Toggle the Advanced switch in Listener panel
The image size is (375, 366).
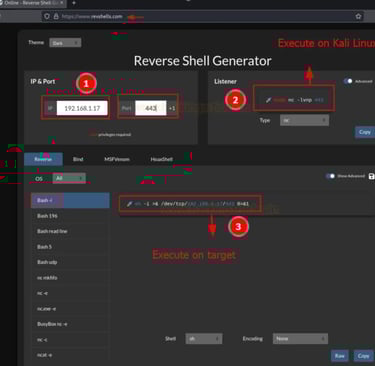point(348,81)
